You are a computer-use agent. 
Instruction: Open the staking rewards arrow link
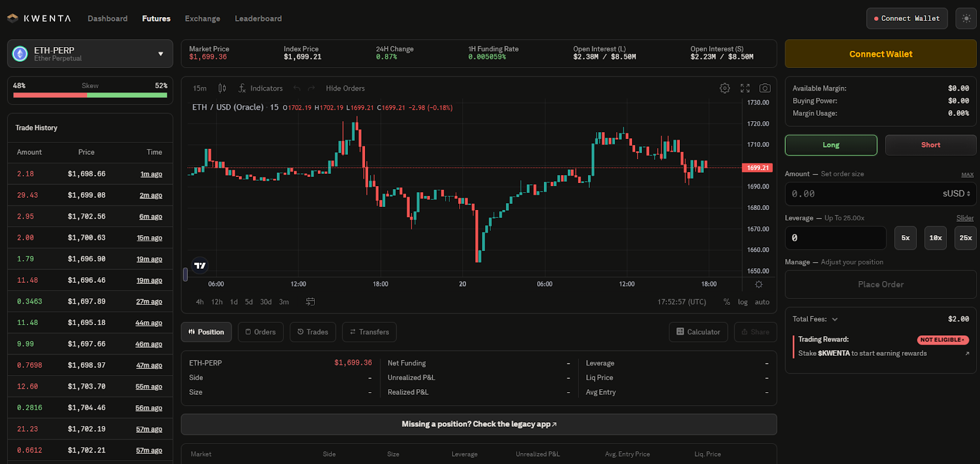coord(967,353)
